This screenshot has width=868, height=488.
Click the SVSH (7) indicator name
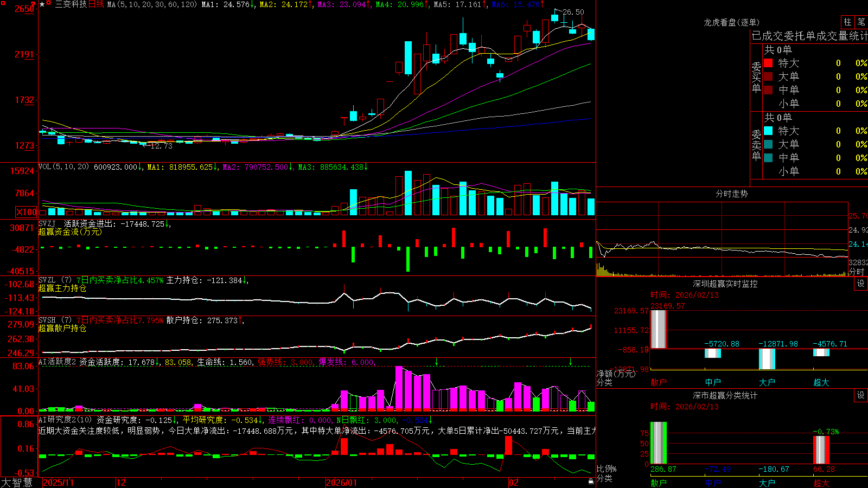click(55, 320)
